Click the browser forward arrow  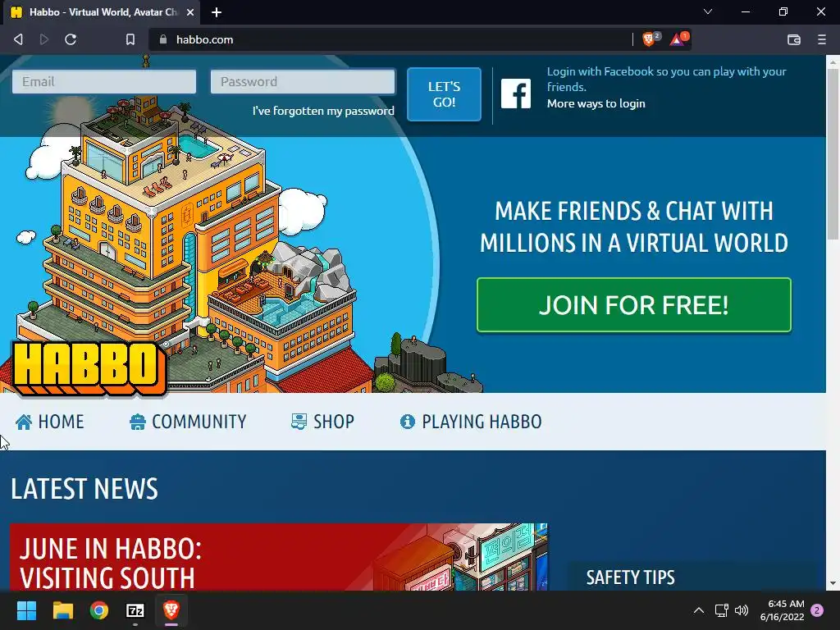point(44,39)
